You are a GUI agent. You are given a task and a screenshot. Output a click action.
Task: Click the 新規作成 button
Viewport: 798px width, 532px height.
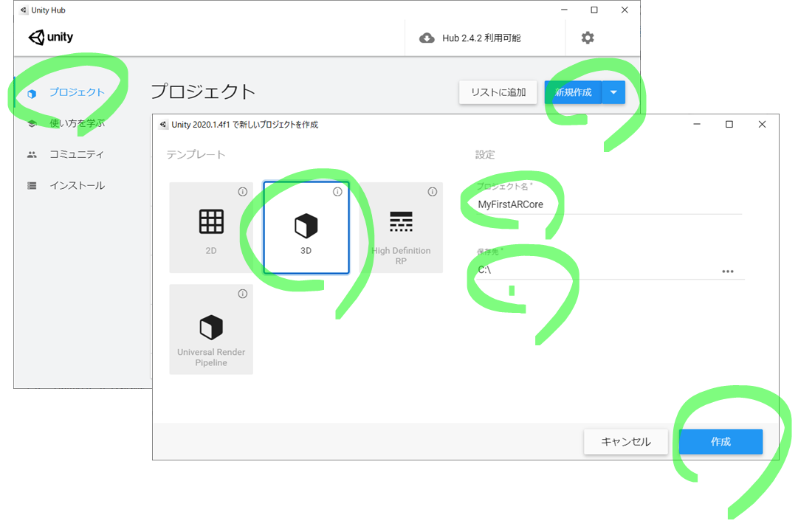(x=573, y=92)
